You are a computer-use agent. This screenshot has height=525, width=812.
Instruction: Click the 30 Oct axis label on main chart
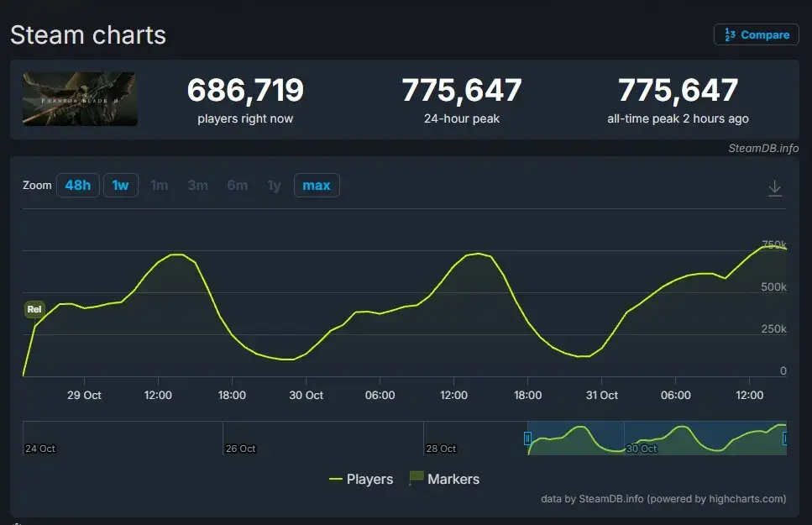pyautogui.click(x=306, y=395)
